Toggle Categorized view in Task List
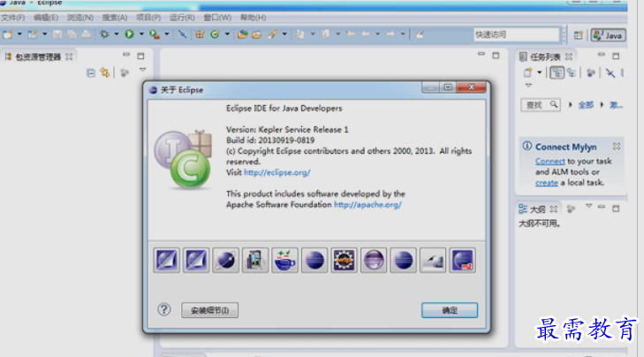 pos(557,73)
